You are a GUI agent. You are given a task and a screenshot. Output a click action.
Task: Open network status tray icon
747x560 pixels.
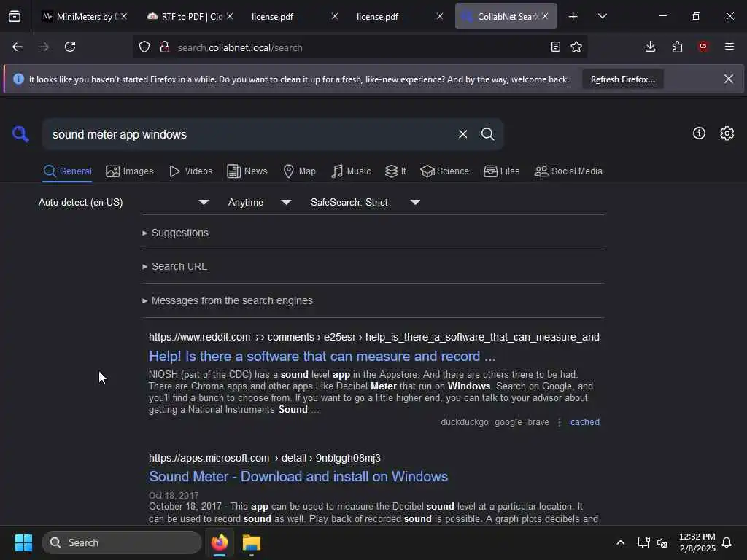643,542
